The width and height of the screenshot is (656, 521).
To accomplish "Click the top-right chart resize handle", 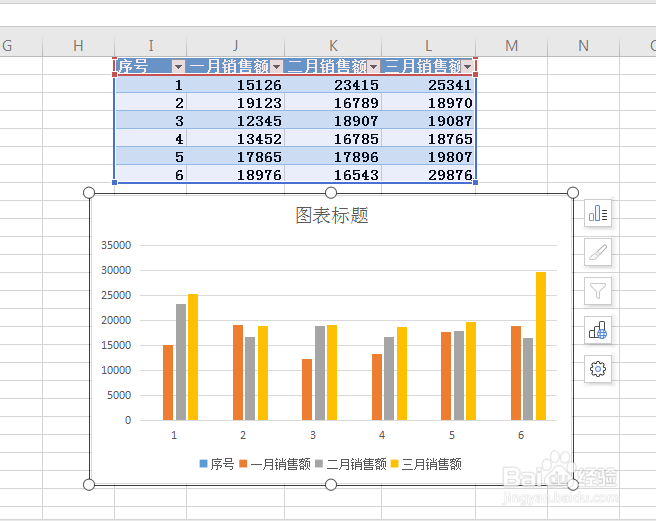I will click(x=573, y=192).
